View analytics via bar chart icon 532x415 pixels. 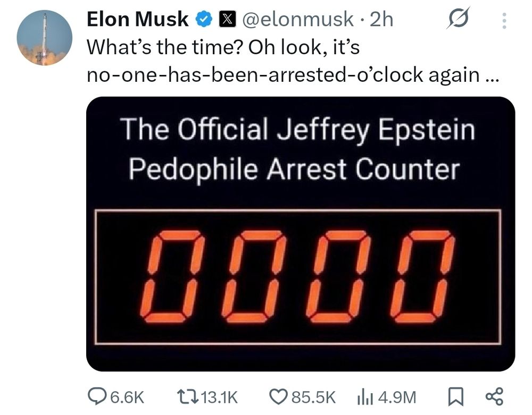tap(364, 396)
